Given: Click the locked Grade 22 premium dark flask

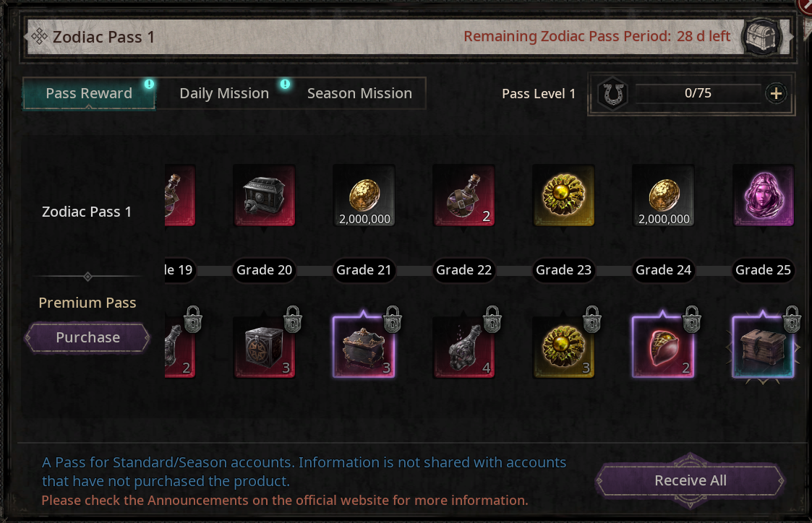Looking at the screenshot, I should pyautogui.click(x=464, y=347).
